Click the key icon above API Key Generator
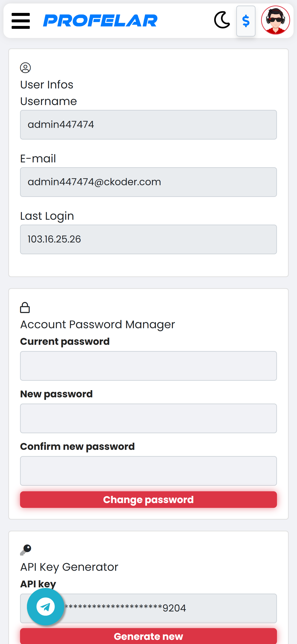 [26, 550]
